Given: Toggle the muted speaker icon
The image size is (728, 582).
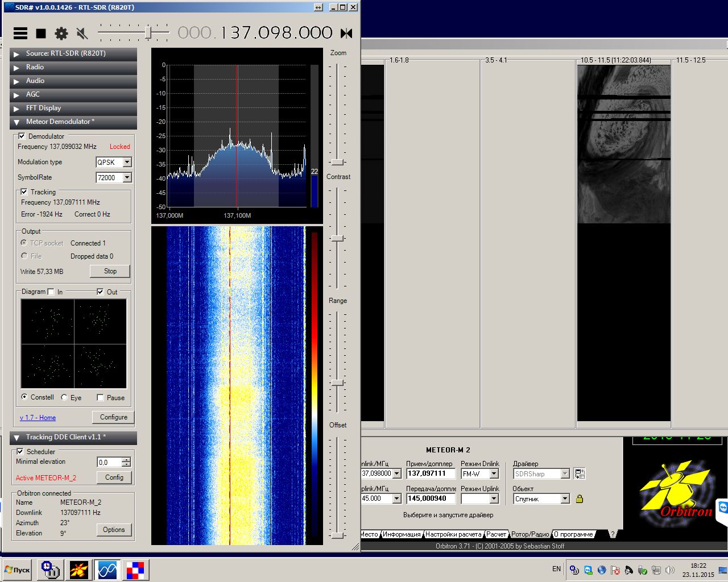Looking at the screenshot, I should point(82,34).
